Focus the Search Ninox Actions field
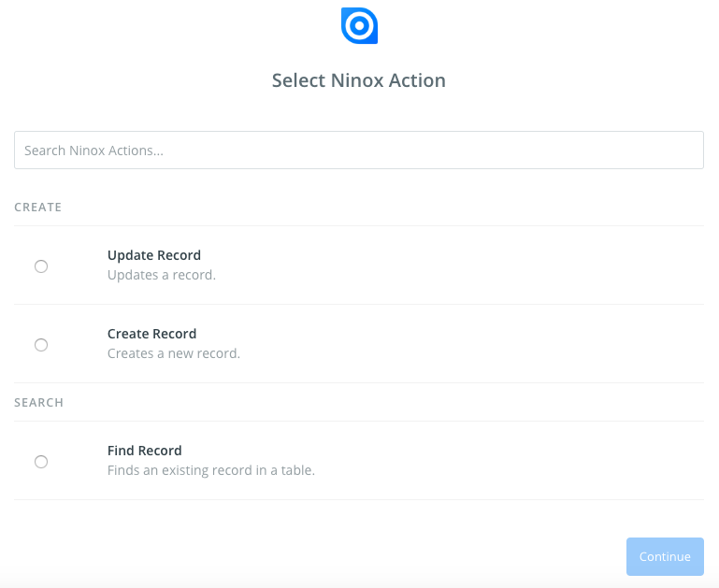Viewport: 719px width, 588px height. pyautogui.click(x=359, y=150)
